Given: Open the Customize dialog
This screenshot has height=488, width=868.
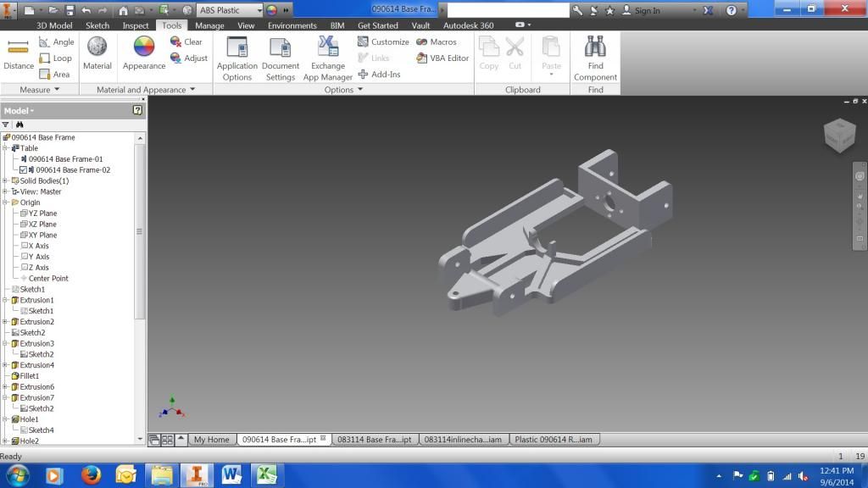Looking at the screenshot, I should click(x=383, y=42).
